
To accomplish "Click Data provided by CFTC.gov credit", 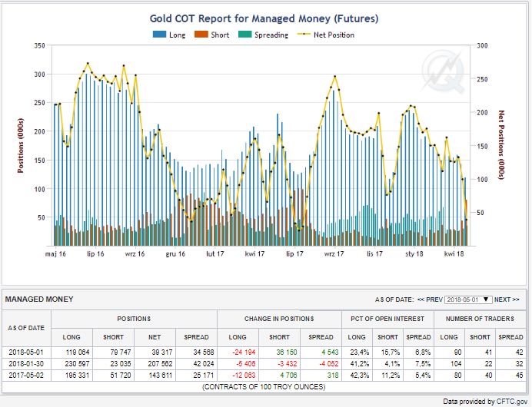I will pos(485,402).
